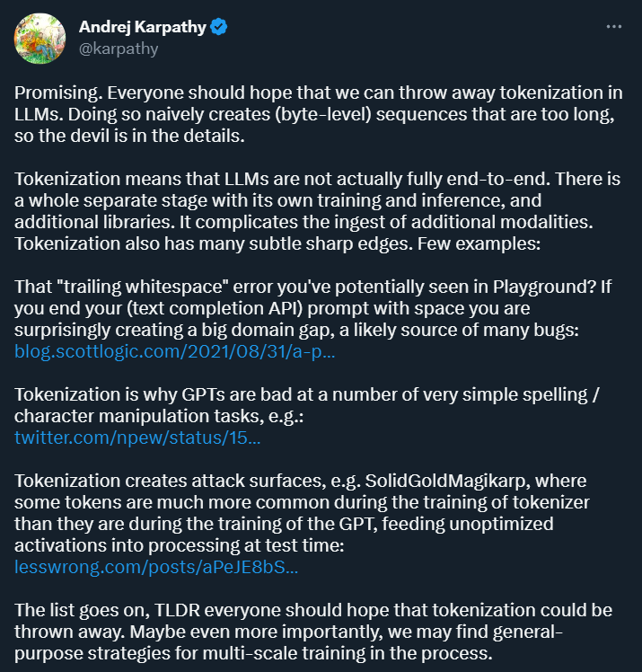Click the "Tokenization creates attack surfaces" text
642x672 pixels.
pos(145,481)
